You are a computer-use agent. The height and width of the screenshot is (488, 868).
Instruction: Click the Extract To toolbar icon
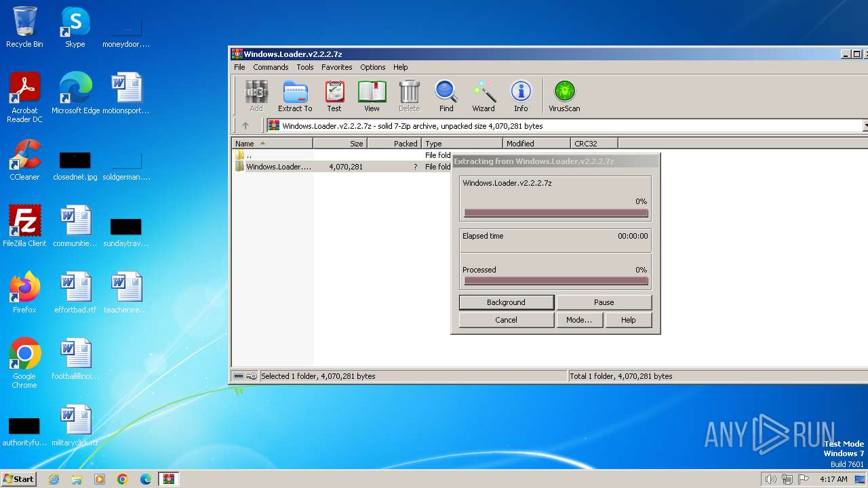coord(295,96)
